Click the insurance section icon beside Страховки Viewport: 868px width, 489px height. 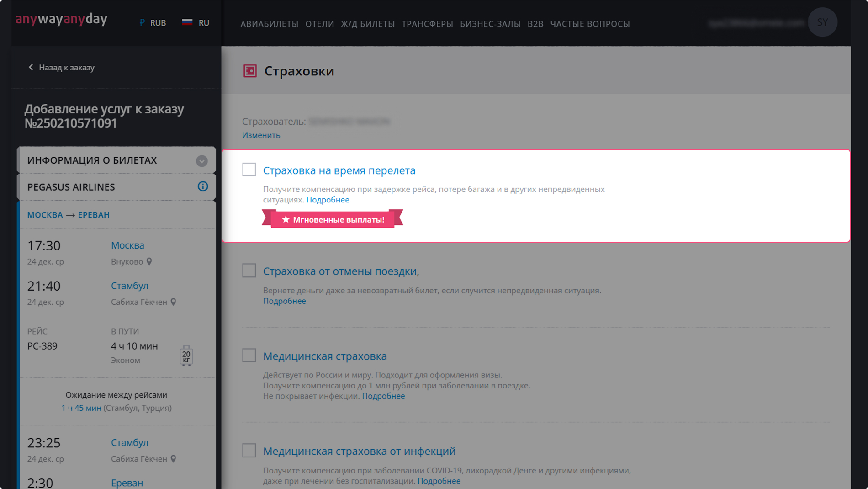(250, 71)
